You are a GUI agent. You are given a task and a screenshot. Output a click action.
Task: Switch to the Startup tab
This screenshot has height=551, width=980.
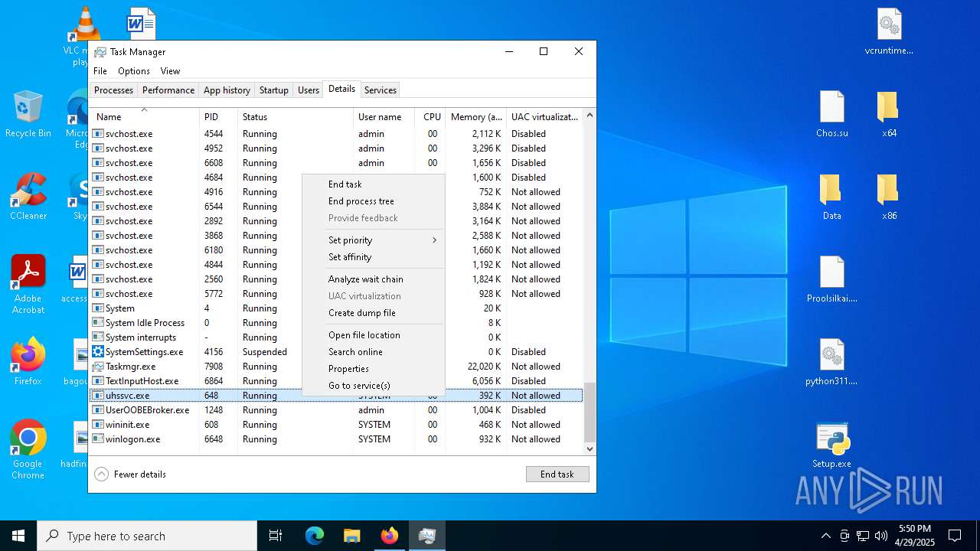pyautogui.click(x=273, y=90)
